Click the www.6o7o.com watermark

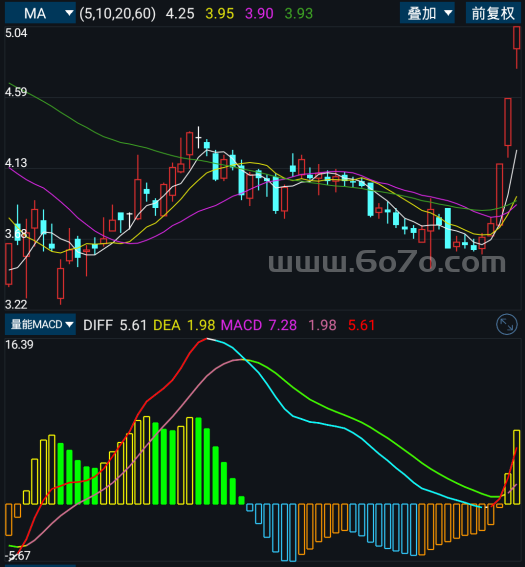tap(387, 262)
